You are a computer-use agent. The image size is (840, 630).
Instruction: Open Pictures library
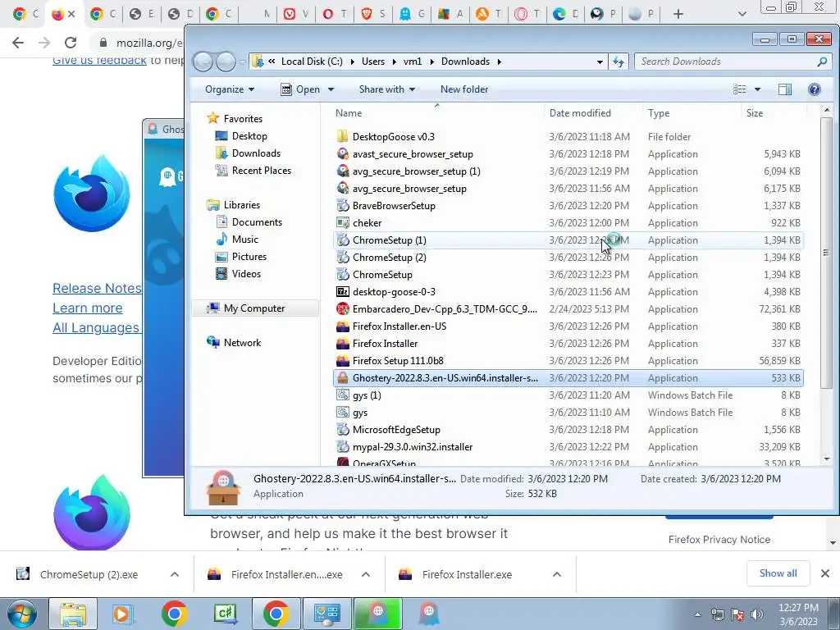click(249, 257)
